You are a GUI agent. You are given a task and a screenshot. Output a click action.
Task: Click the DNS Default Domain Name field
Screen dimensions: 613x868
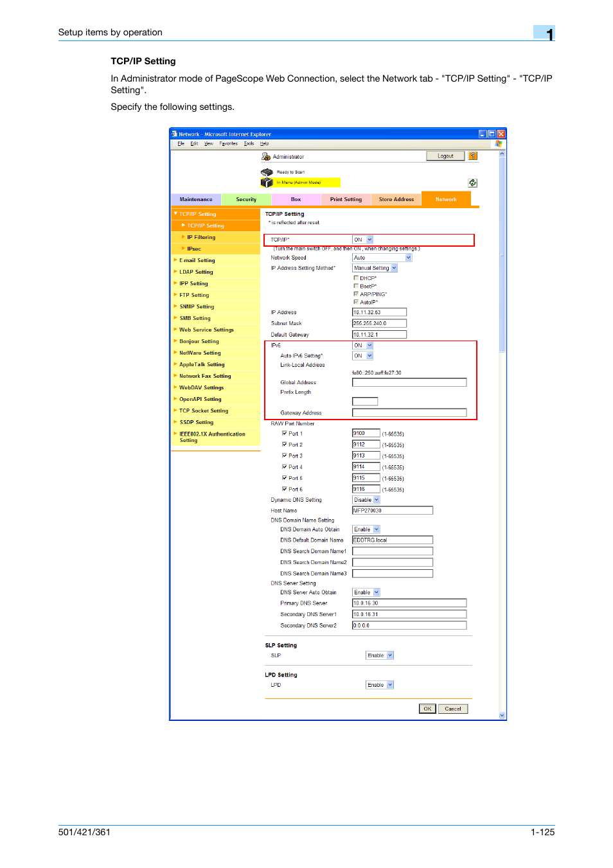coord(393,540)
